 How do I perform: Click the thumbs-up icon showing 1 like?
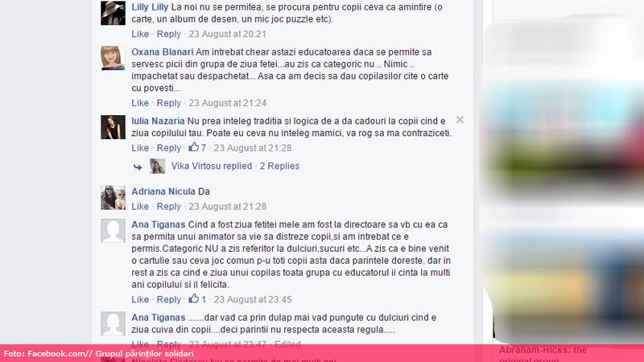(x=193, y=298)
